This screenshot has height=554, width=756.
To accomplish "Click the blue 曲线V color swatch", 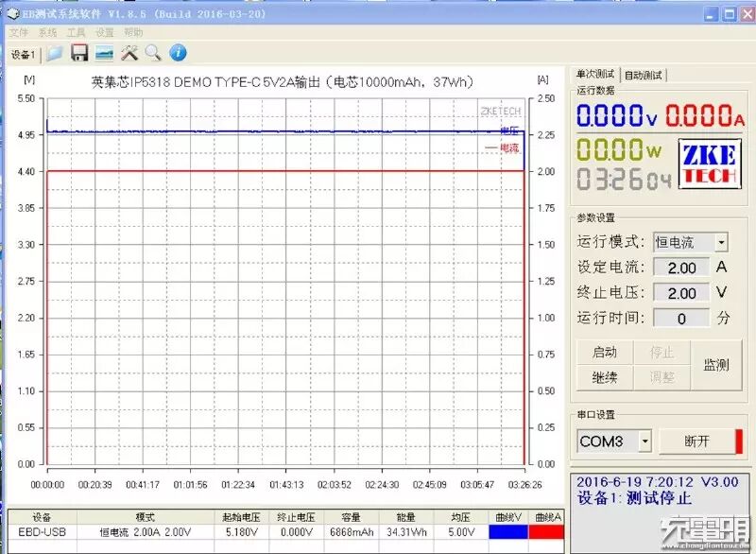I will (508, 532).
